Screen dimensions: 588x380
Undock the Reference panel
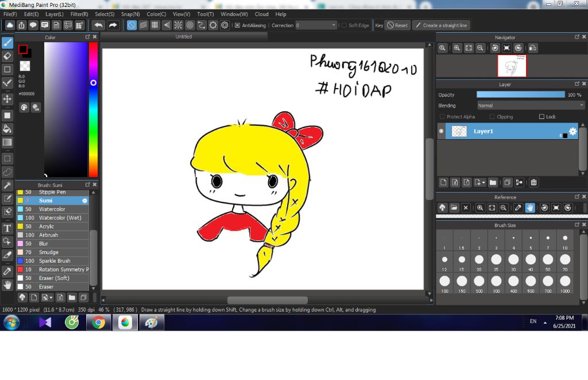point(577,197)
